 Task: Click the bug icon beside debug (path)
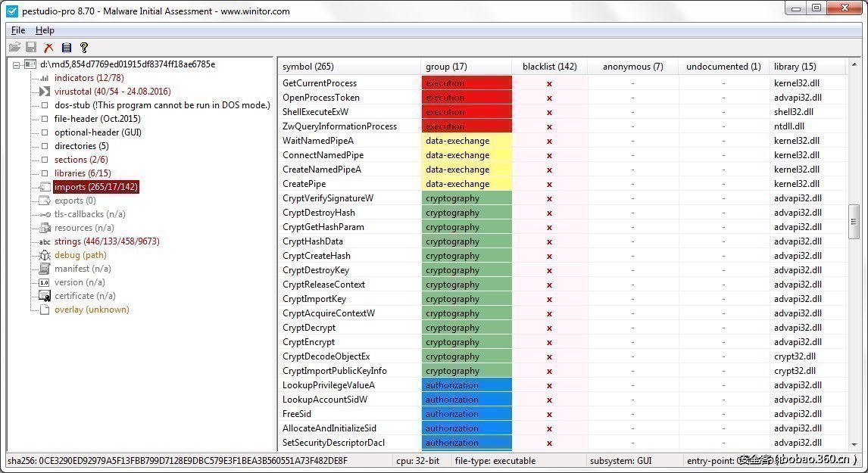(45, 255)
